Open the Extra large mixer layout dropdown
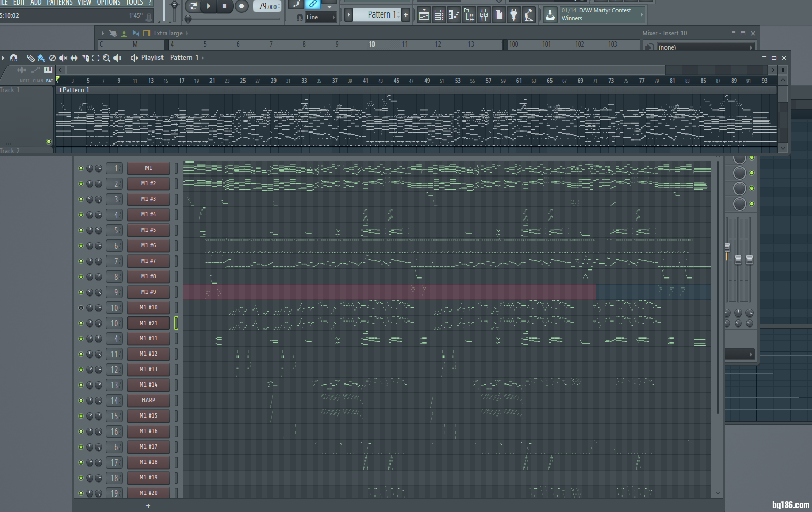 171,33
